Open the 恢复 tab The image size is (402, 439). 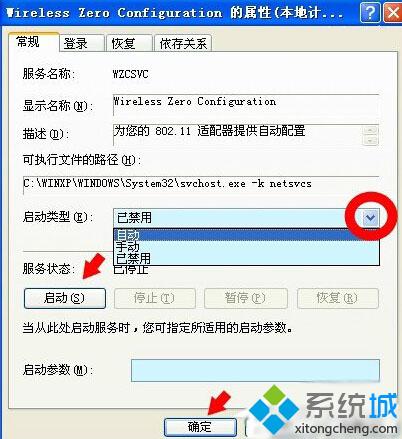tap(129, 43)
